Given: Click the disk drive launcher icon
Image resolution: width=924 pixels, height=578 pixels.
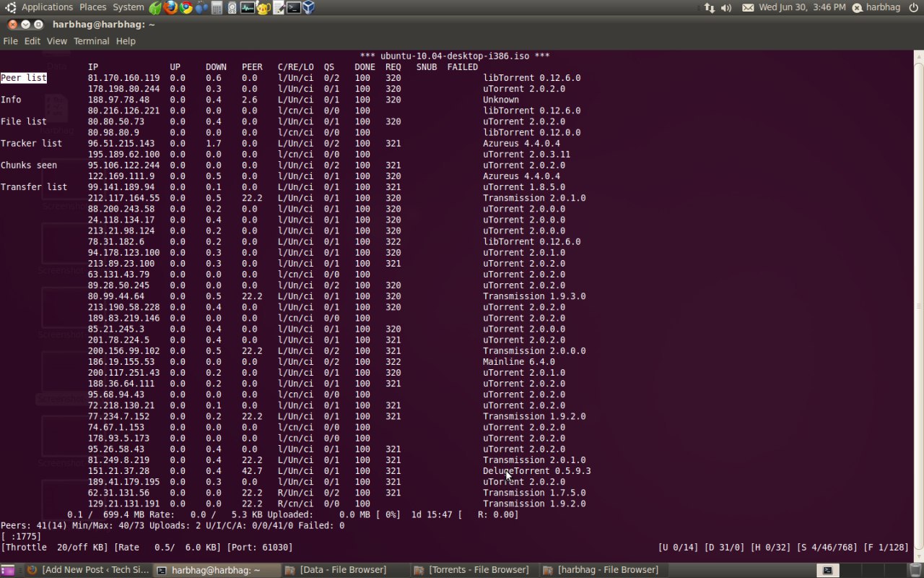Looking at the screenshot, I should coord(232,8).
